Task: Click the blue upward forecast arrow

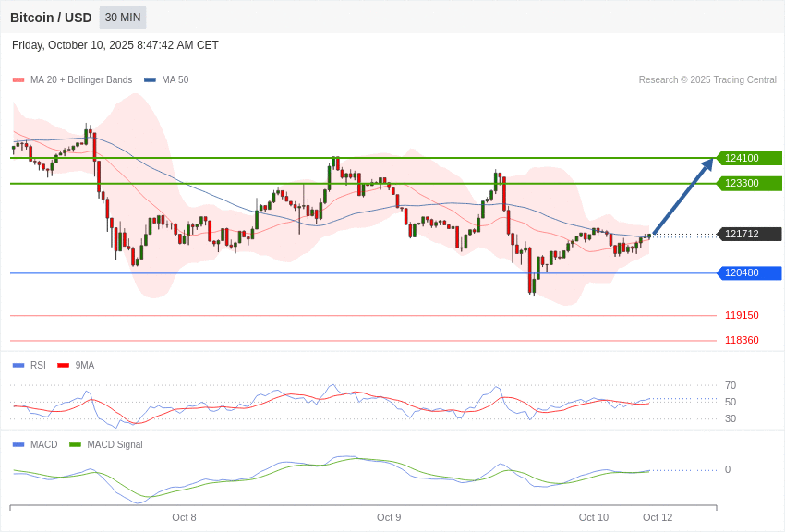Action: point(682,198)
